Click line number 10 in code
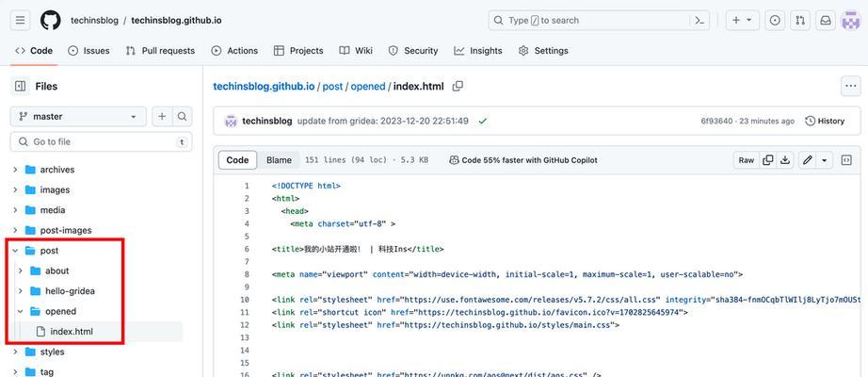Screen dimensions: 868x377 (x=245, y=300)
